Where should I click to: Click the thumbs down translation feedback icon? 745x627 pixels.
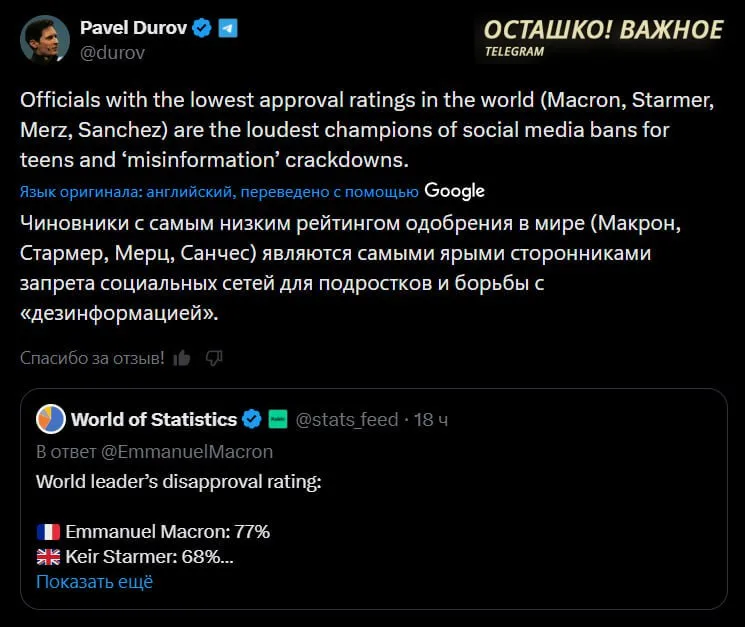213,357
